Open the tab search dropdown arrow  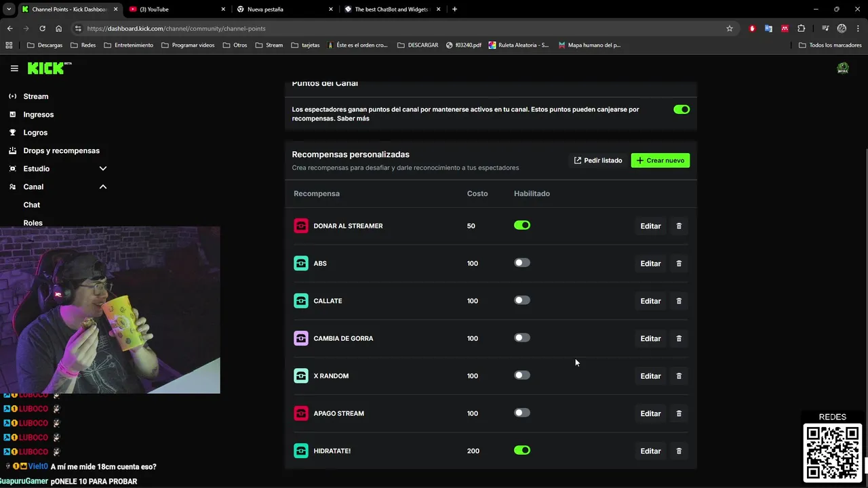click(x=9, y=9)
